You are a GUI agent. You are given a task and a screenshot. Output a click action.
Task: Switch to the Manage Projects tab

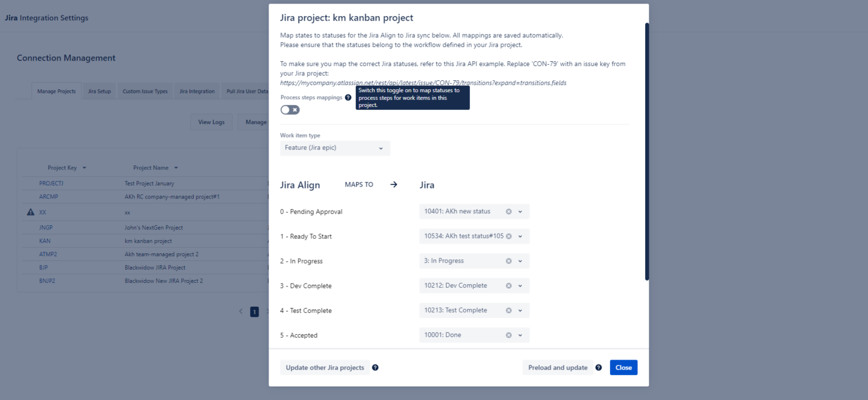[x=56, y=92]
